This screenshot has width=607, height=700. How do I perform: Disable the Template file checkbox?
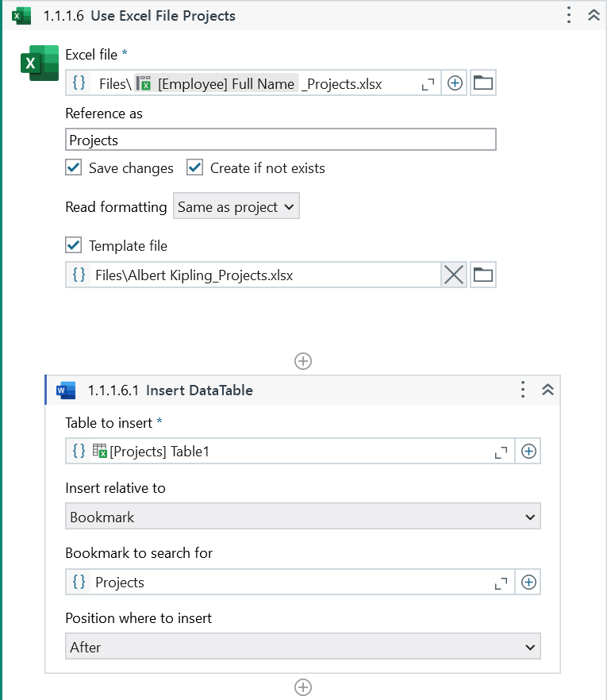pos(74,245)
